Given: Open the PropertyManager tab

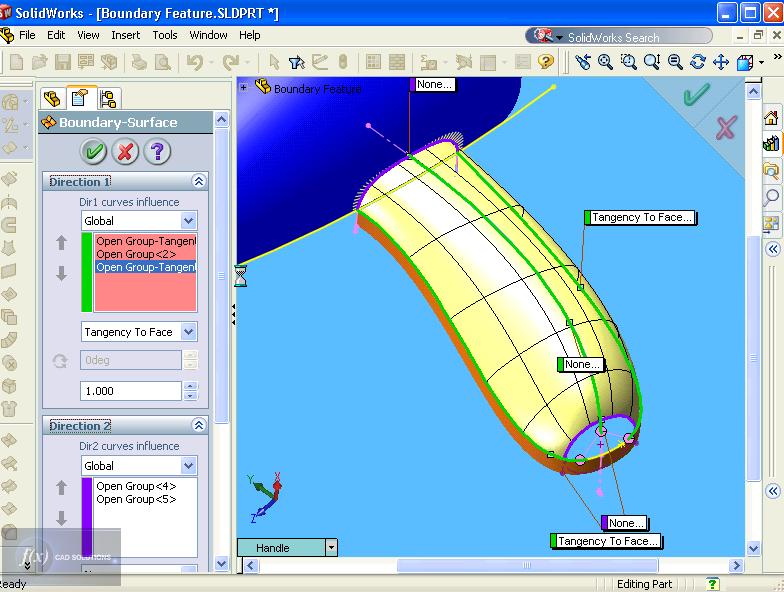Looking at the screenshot, I should 80,98.
